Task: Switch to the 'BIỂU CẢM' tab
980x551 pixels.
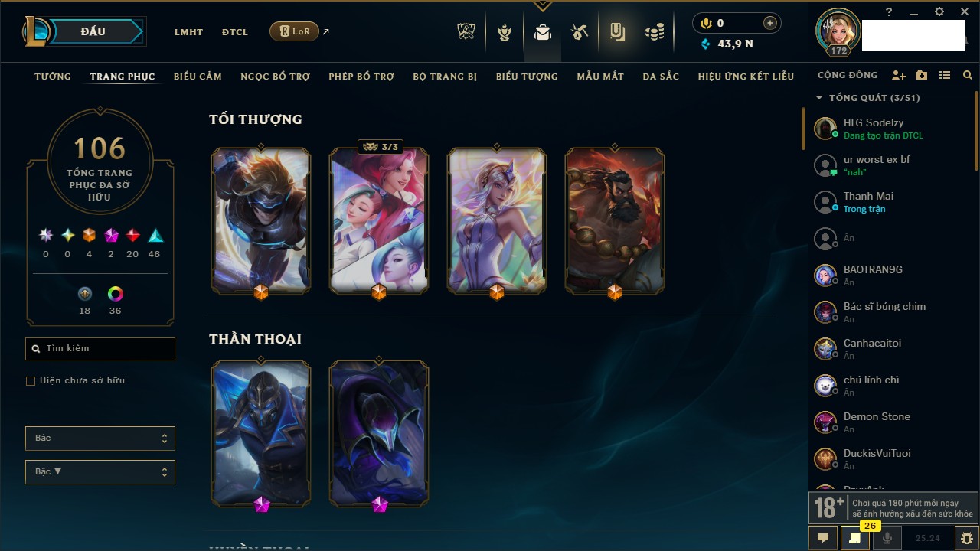Action: [x=198, y=77]
